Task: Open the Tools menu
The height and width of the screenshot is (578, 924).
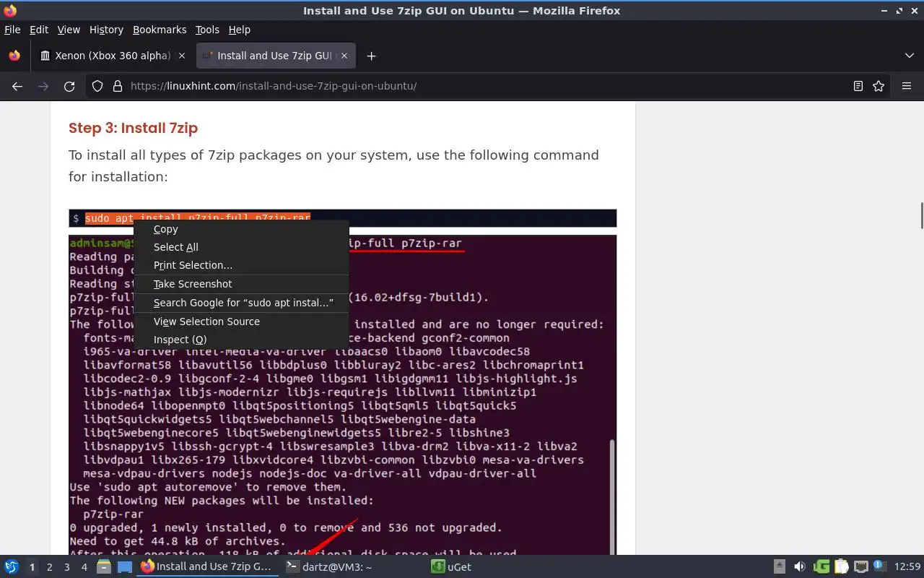Action: (207, 30)
